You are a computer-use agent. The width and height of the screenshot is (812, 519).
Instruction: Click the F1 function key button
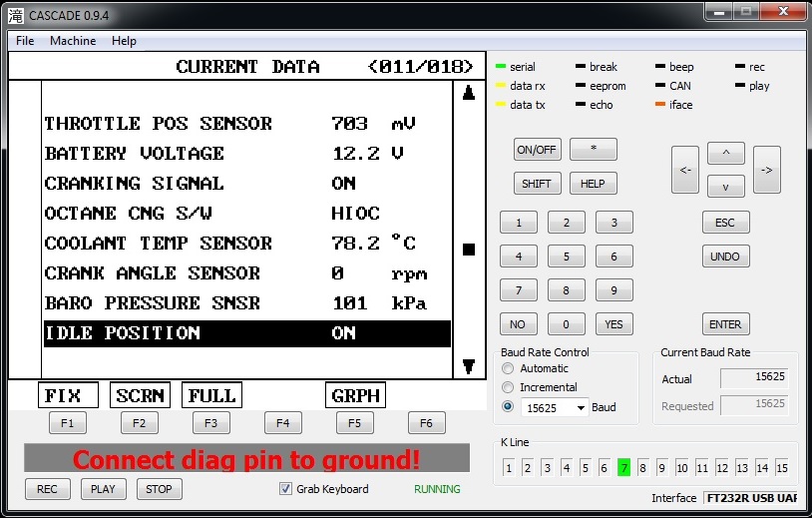(x=67, y=423)
